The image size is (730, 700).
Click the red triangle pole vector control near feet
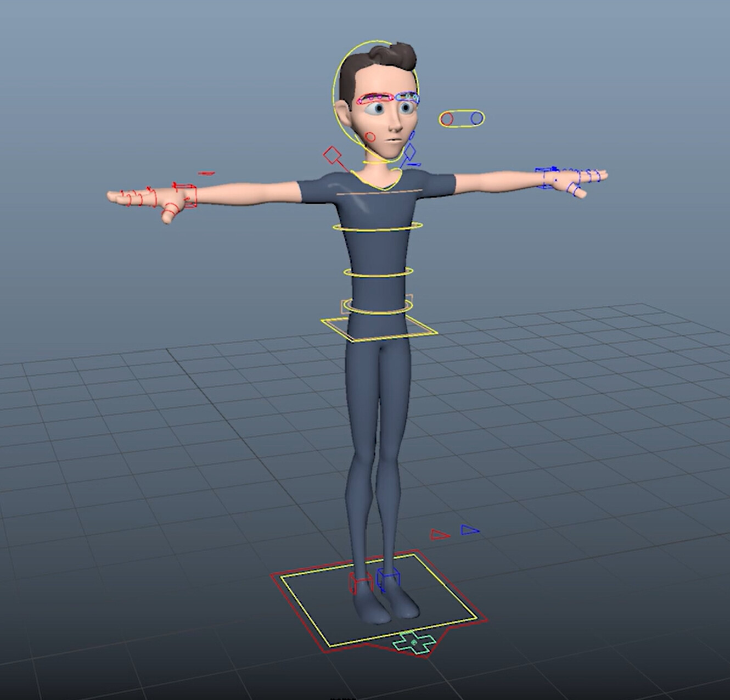point(437,534)
